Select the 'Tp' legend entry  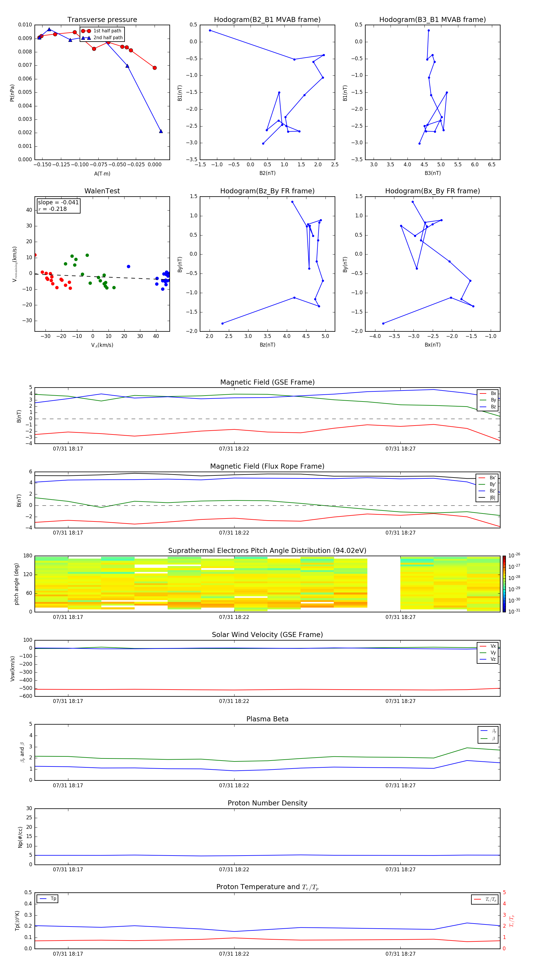pyautogui.click(x=48, y=899)
